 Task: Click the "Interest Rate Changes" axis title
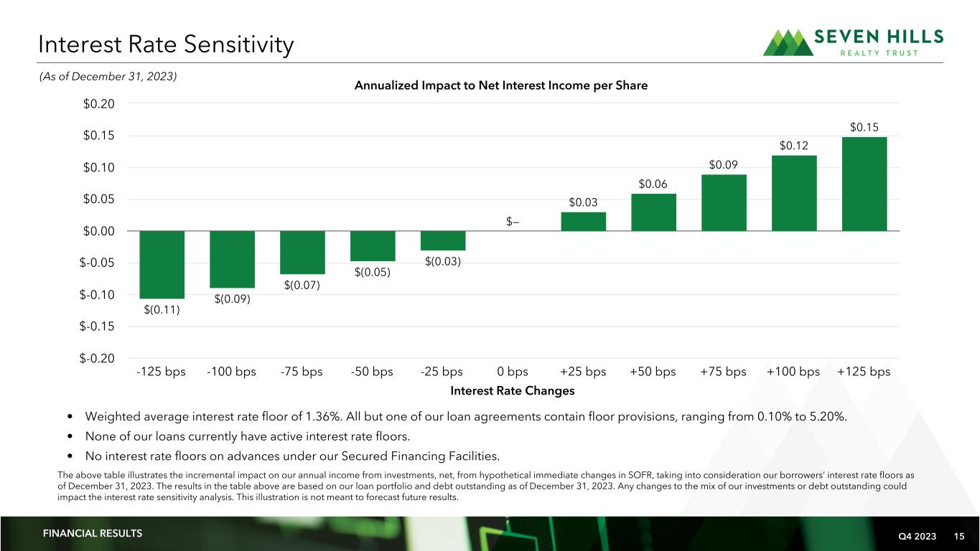click(513, 391)
